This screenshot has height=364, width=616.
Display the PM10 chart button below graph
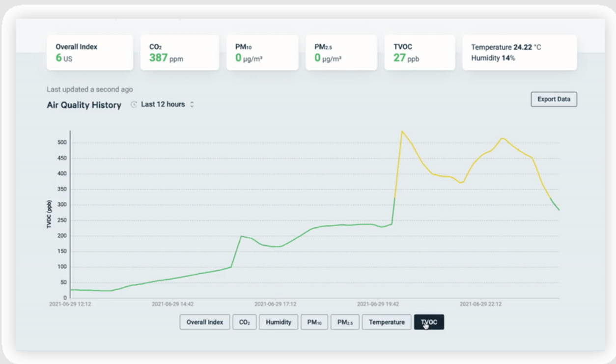click(314, 322)
